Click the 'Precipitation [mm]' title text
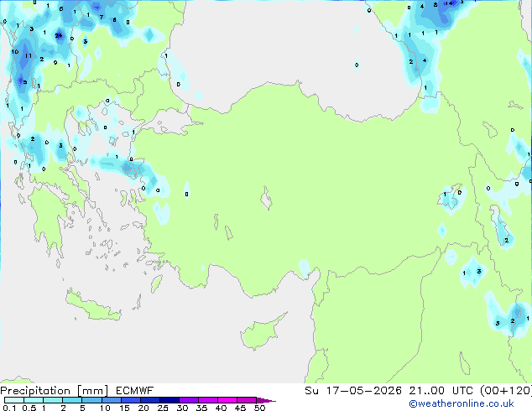This screenshot has width=532, height=411. 55,391
